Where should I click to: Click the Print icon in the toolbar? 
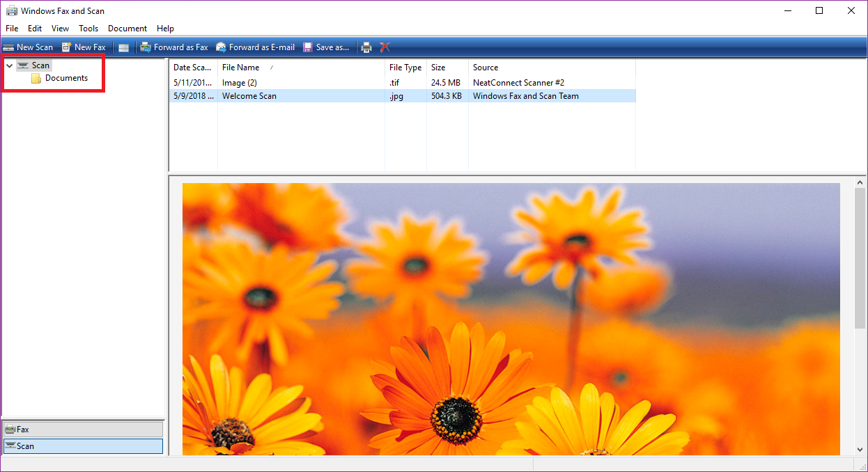pos(366,47)
